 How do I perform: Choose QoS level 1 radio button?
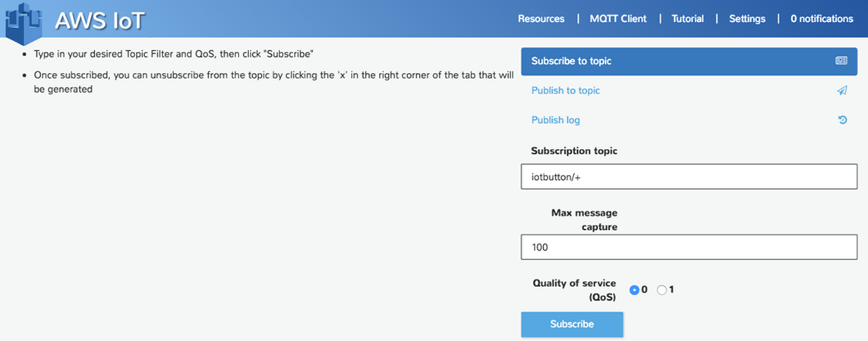click(661, 289)
